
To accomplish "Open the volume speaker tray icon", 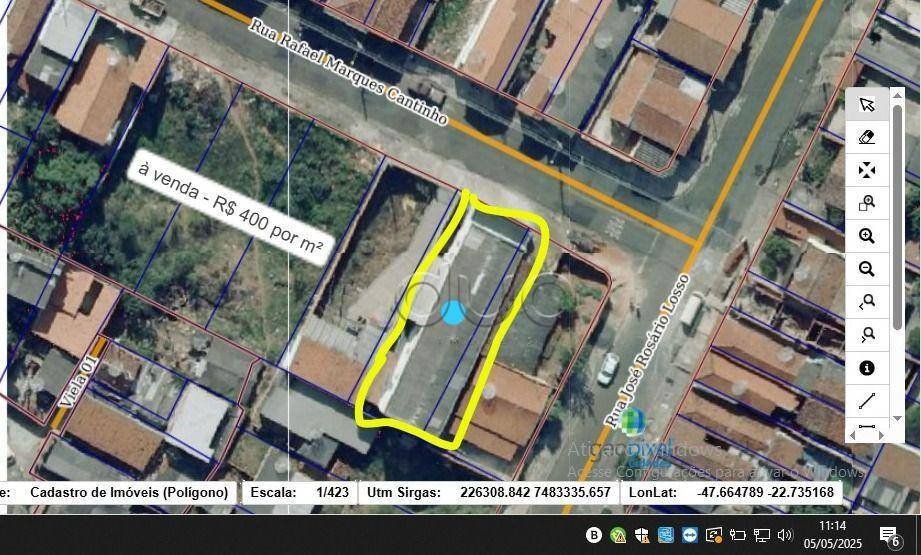I will [x=785, y=535].
